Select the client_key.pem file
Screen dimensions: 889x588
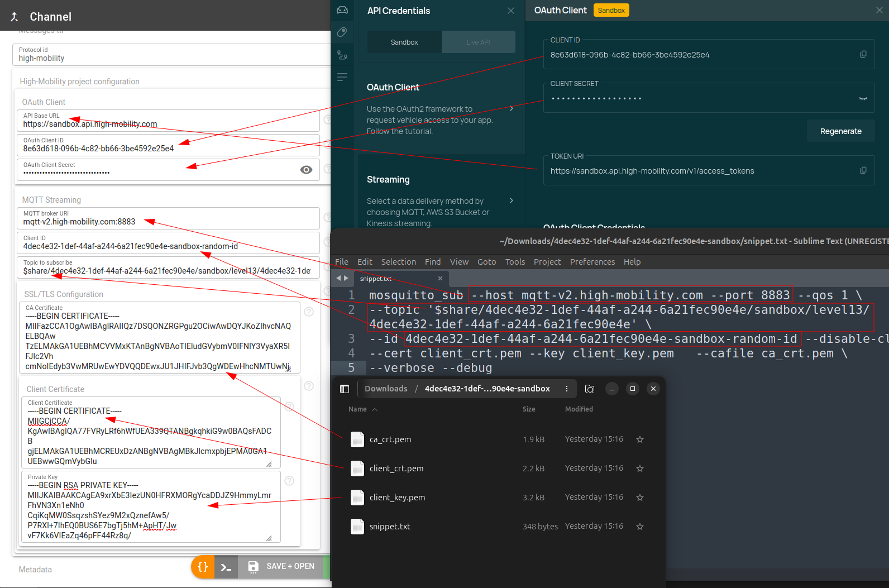click(x=397, y=498)
